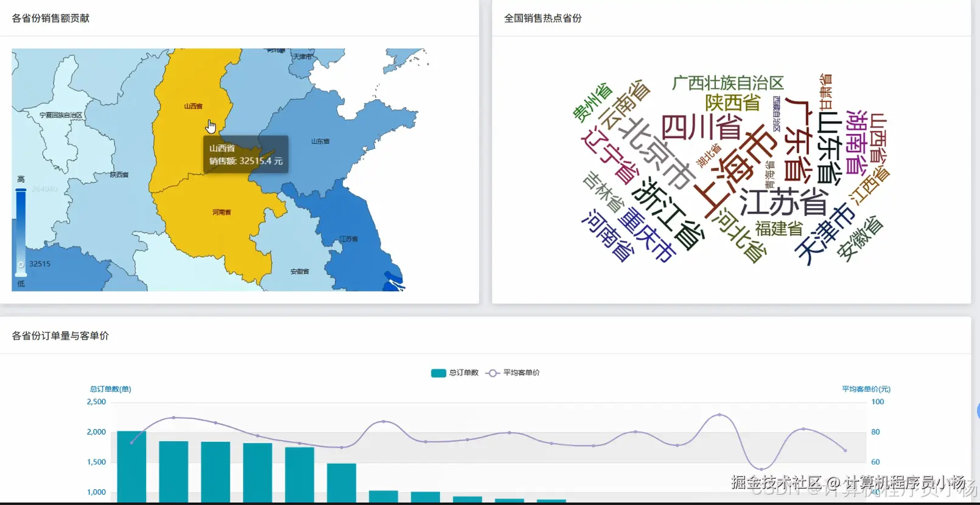Click 浙江省 in the word cloud
980x505 pixels.
pos(668,214)
